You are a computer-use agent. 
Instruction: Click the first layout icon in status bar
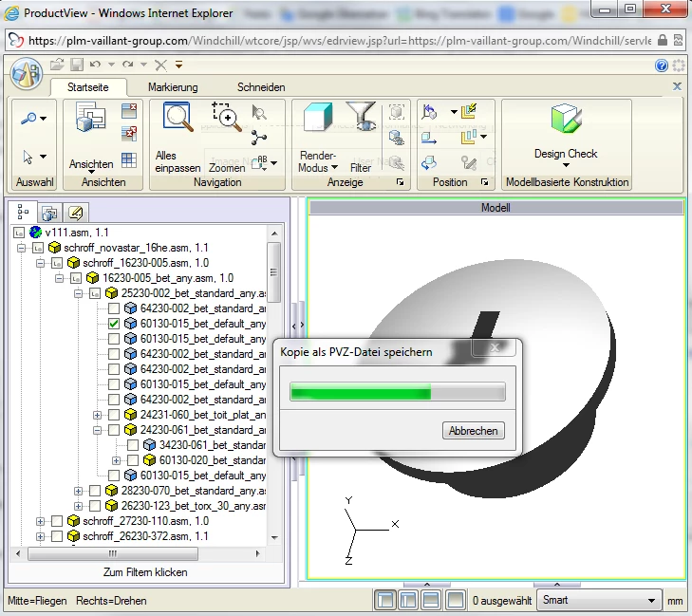(385, 600)
